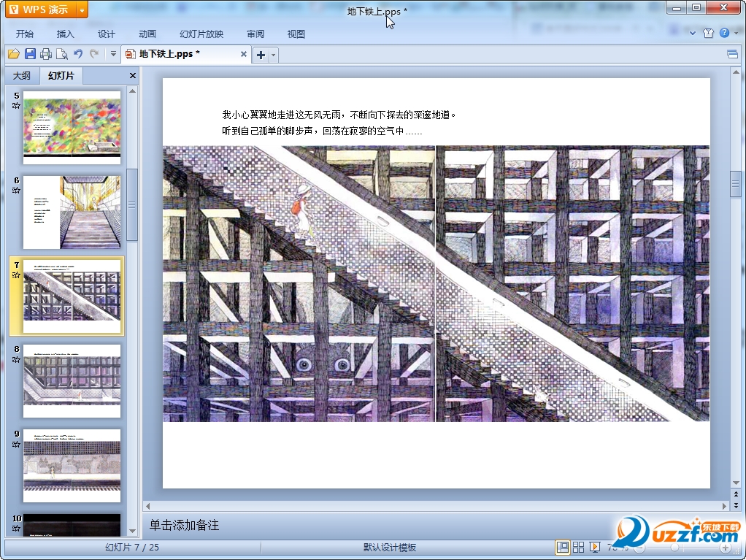Click the 单击添加备注 notes field
Image resolution: width=746 pixels, height=560 pixels.
click(x=184, y=525)
